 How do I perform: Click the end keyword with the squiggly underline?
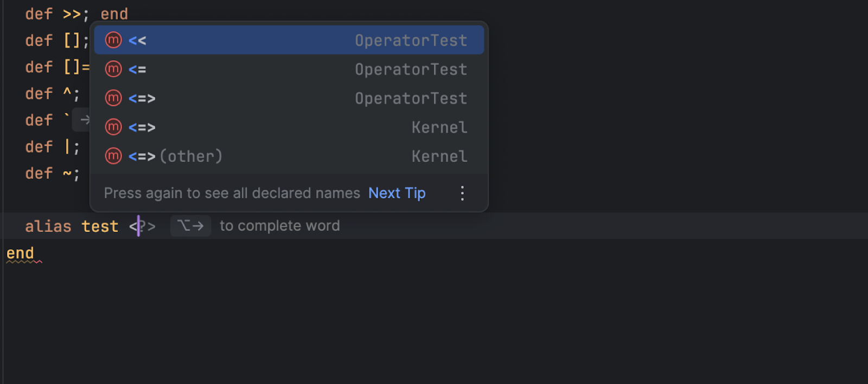(20, 253)
